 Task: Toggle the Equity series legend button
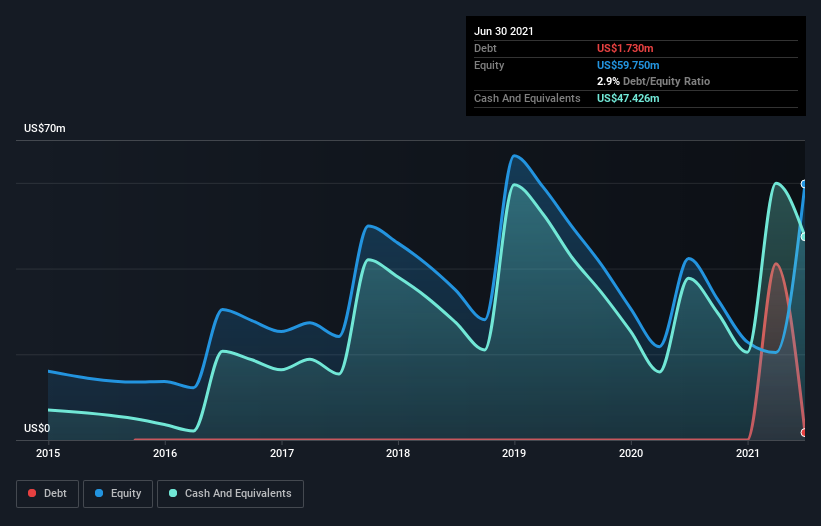(x=118, y=494)
